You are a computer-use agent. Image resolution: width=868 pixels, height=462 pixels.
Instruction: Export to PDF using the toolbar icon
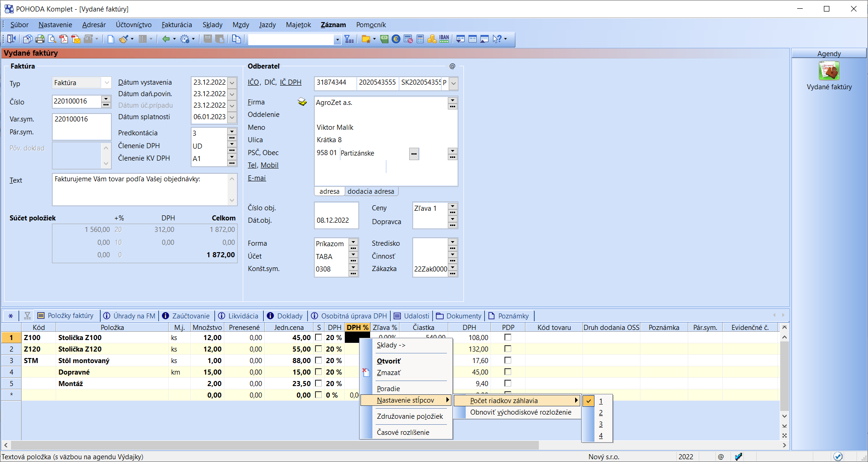click(x=64, y=39)
